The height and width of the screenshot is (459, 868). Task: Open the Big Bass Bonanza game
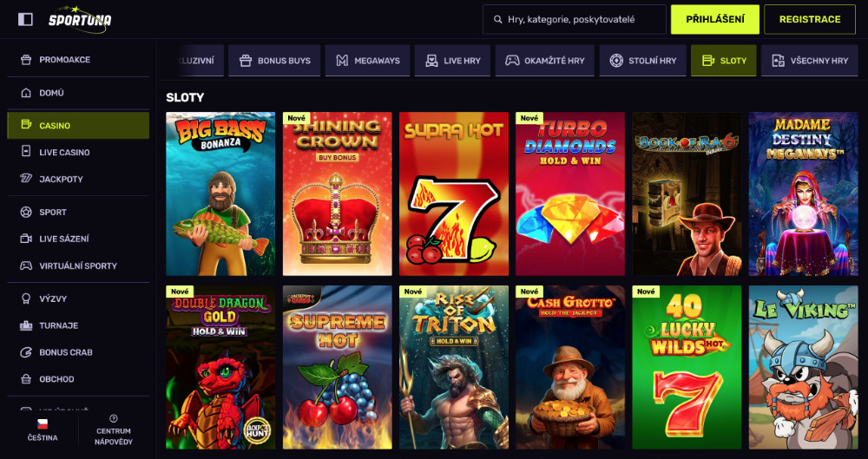pyautogui.click(x=220, y=193)
